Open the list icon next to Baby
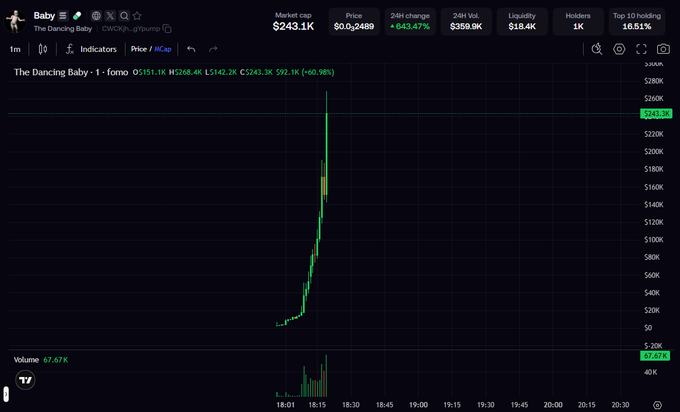The width and height of the screenshot is (680, 412). tap(63, 16)
